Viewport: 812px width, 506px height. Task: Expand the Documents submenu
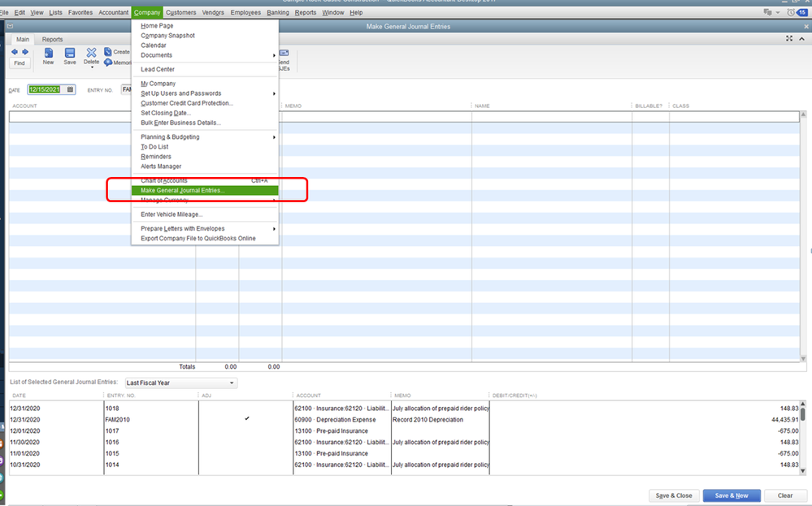(x=274, y=55)
